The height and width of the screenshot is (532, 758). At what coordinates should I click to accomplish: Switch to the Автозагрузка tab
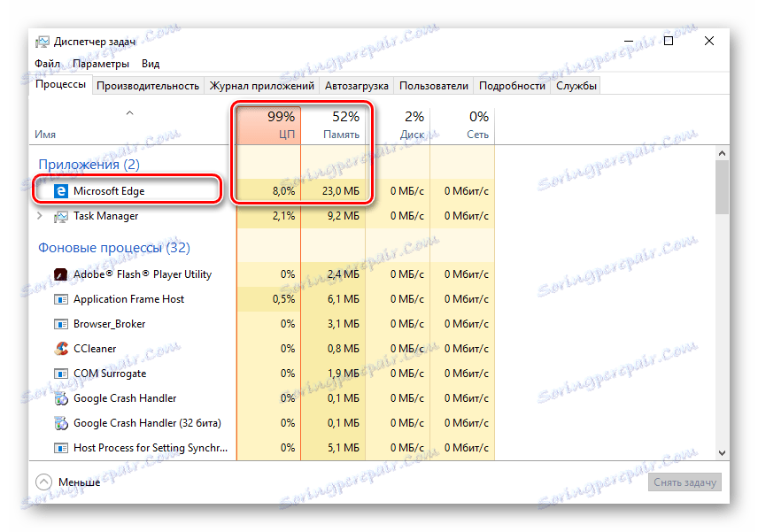coord(356,86)
